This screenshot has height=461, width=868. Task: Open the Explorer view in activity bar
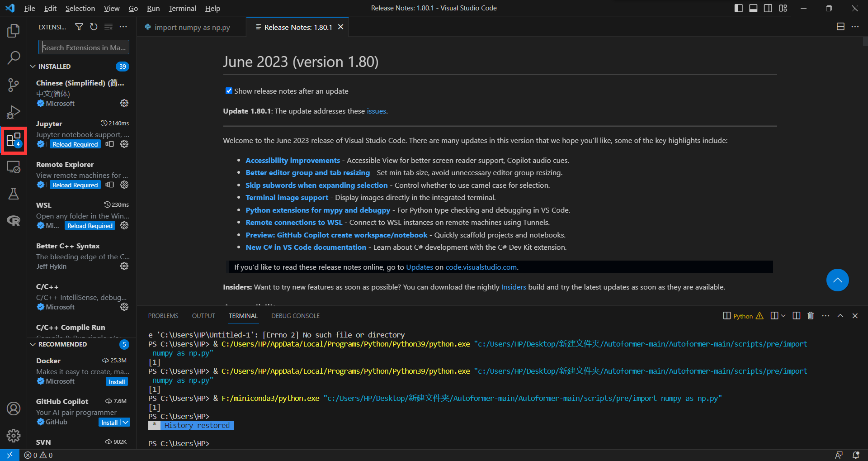[14, 31]
